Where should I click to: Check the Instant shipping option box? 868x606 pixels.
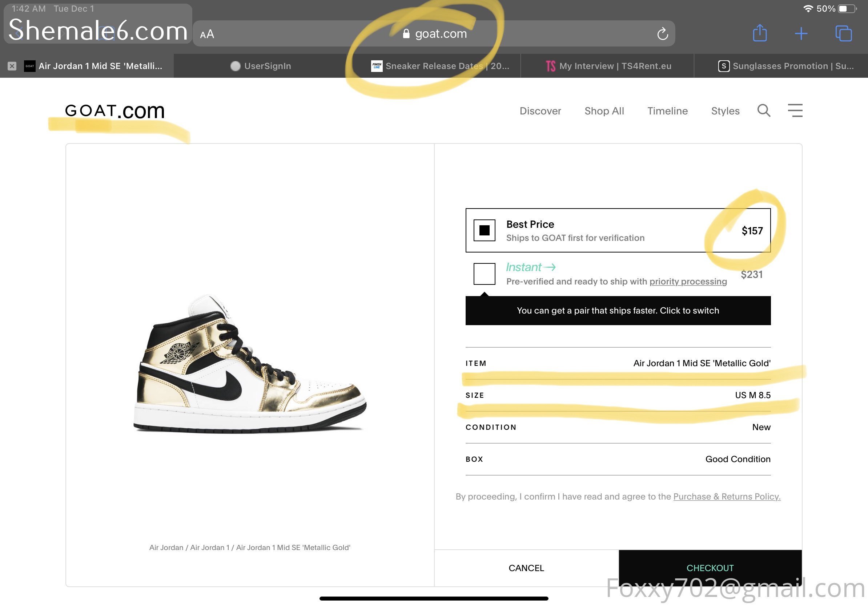(x=484, y=274)
